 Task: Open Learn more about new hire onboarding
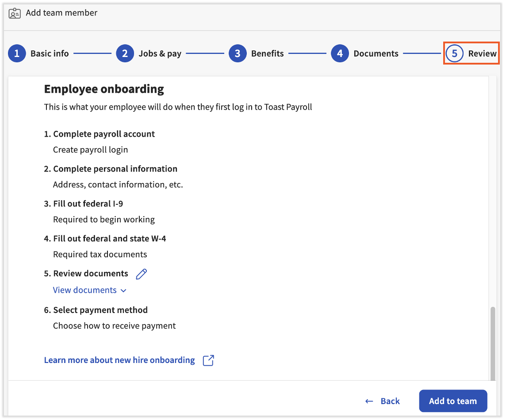click(119, 360)
